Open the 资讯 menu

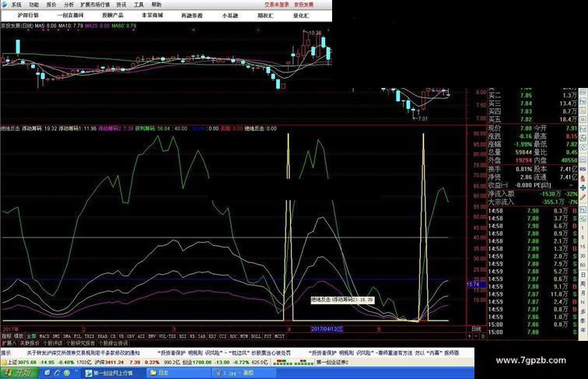coord(121,5)
